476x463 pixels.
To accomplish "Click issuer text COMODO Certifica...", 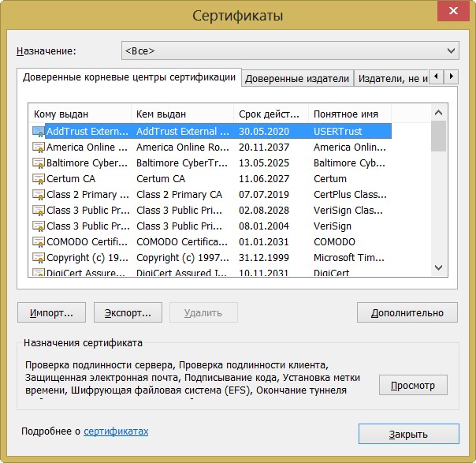I will [x=182, y=242].
